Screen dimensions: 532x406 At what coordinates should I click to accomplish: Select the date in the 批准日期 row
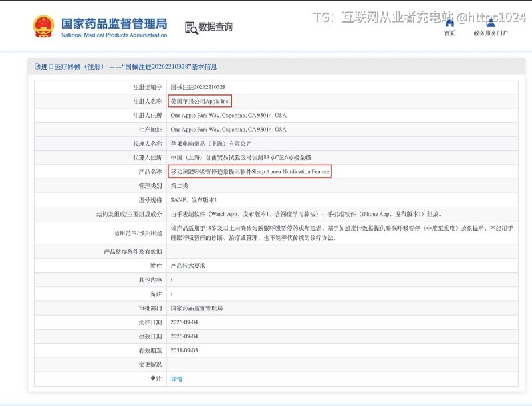pos(184,322)
